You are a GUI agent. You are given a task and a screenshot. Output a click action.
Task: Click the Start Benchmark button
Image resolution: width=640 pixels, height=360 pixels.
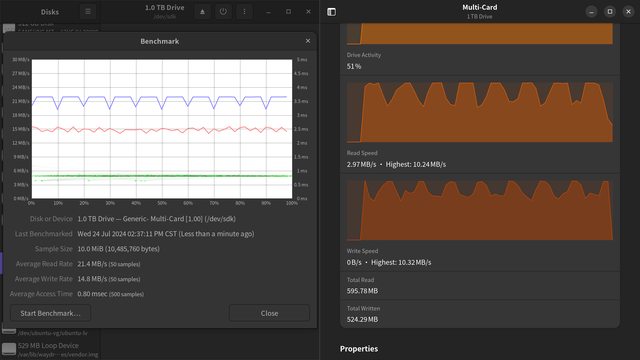pyautogui.click(x=50, y=313)
